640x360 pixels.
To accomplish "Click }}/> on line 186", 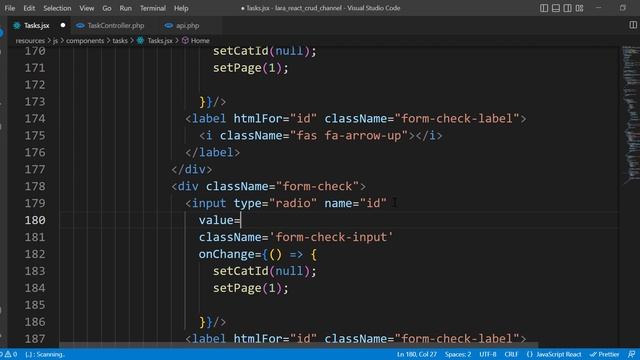I will (212, 322).
